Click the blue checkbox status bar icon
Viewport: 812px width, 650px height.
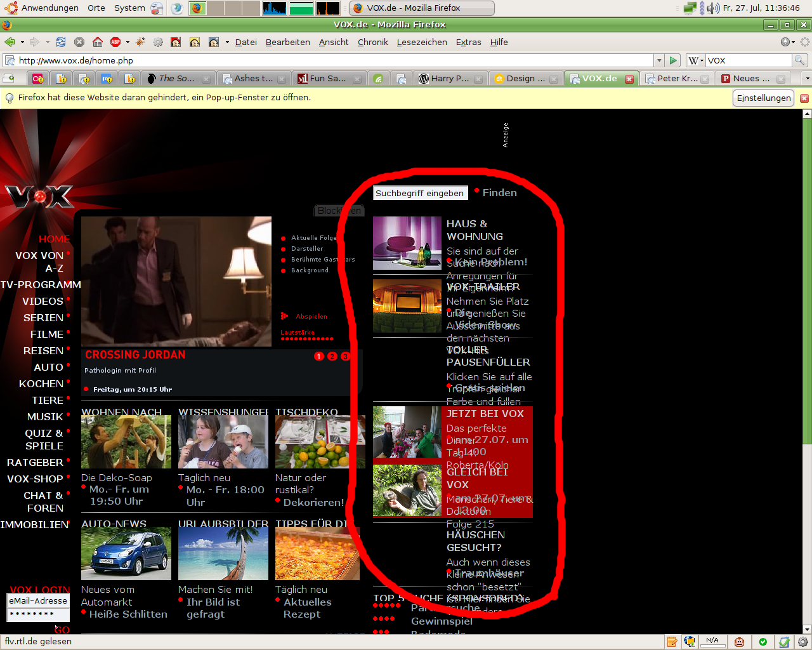[784, 642]
